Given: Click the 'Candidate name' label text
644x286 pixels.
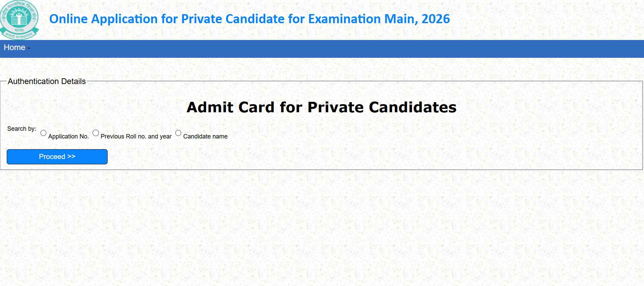Looking at the screenshot, I should click(x=205, y=136).
